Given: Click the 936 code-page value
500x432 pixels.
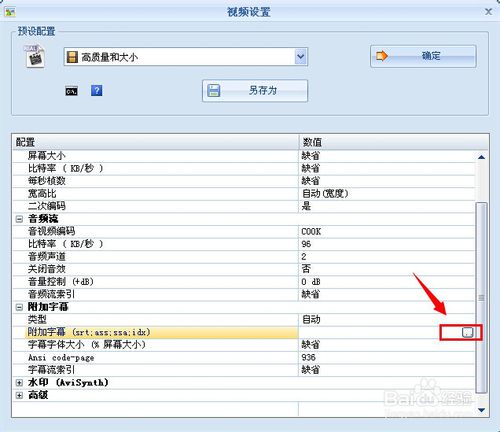Looking at the screenshot, I should [387, 357].
